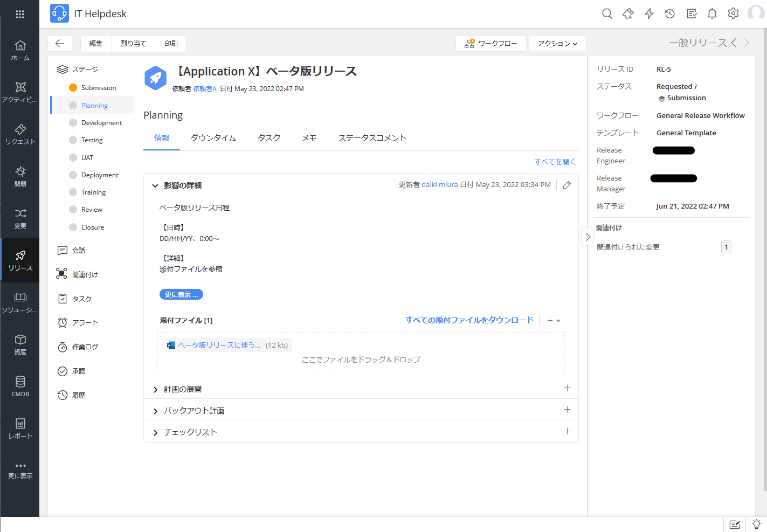This screenshot has width=767, height=532.
Task: Open 会話 in the release side menu
Action: click(78, 250)
